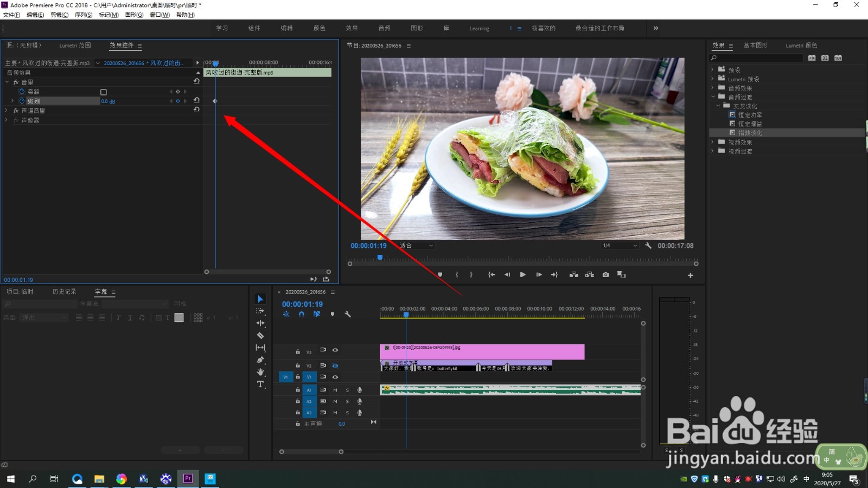Play the sequence in Program monitor
Image resolution: width=868 pixels, height=488 pixels.
(522, 275)
